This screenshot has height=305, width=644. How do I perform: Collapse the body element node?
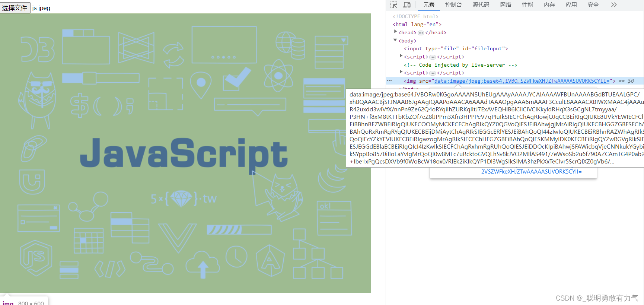[395, 40]
